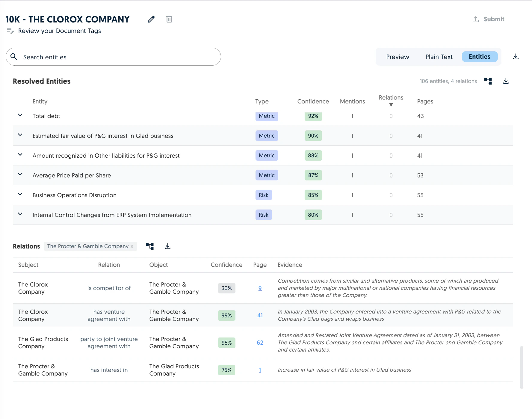Click the 30% confidence badge in relations
This screenshot has width=532, height=419.
(x=226, y=288)
